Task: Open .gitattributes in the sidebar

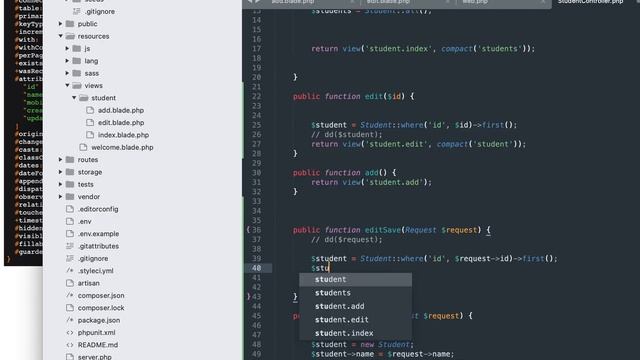Action: (98, 246)
